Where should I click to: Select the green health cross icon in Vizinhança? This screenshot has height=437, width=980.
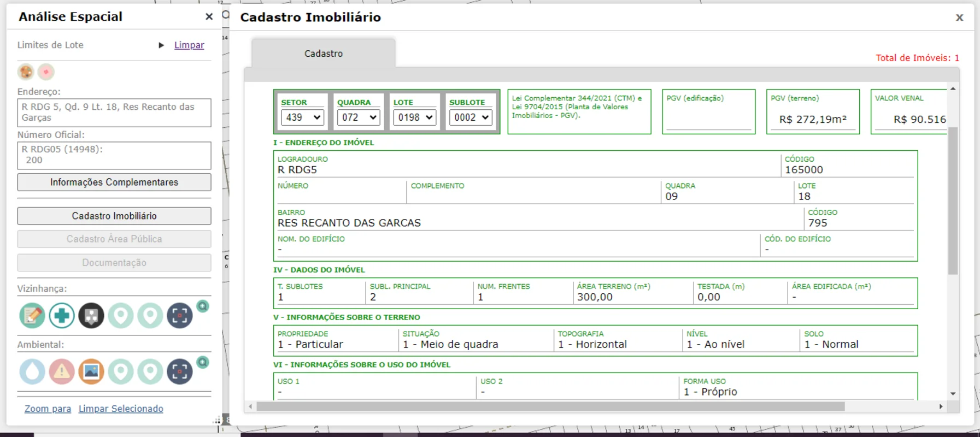[62, 316]
